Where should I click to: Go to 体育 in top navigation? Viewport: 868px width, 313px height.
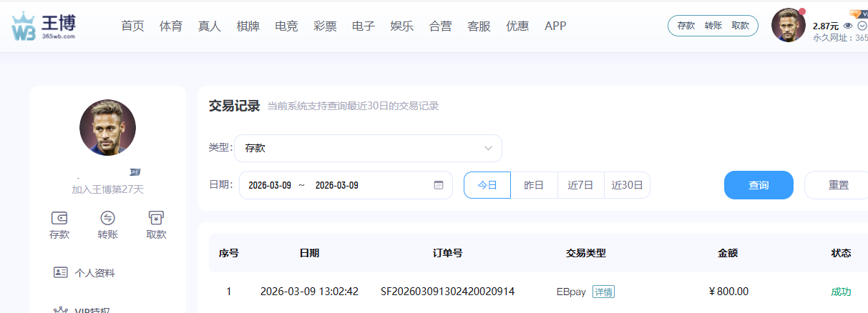171,26
